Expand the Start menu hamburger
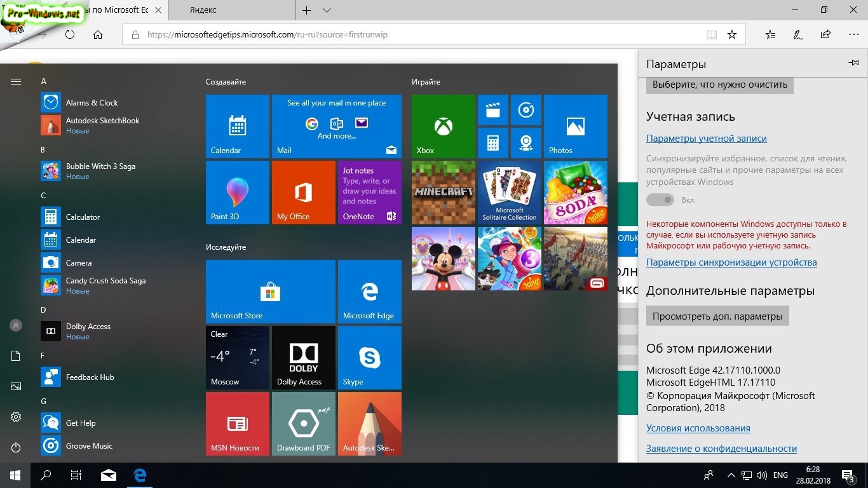Screen dimensions: 868x488 point(16,82)
